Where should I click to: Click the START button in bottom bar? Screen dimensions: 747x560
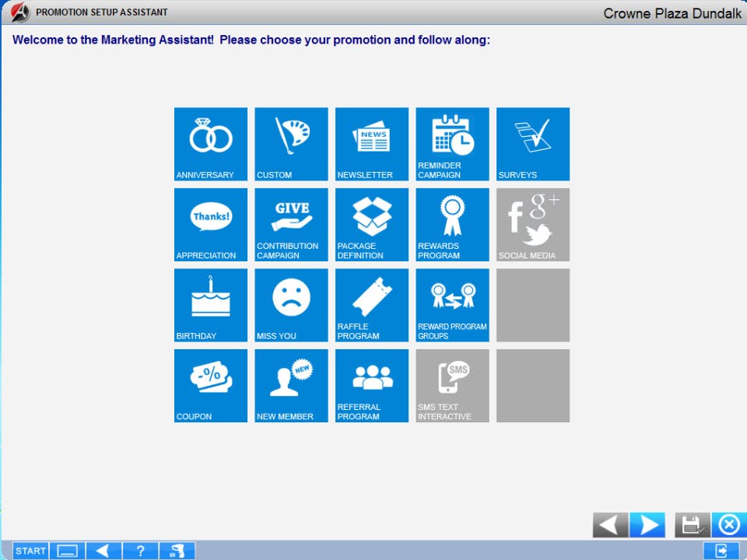[x=30, y=551]
